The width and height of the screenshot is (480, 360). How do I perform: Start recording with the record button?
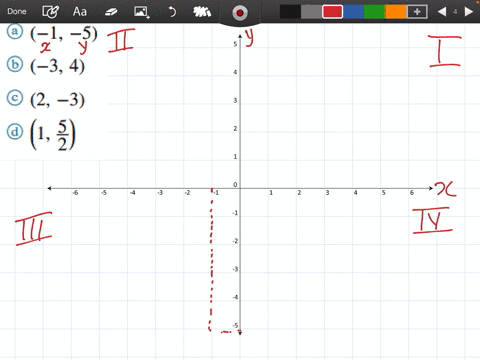click(x=240, y=13)
